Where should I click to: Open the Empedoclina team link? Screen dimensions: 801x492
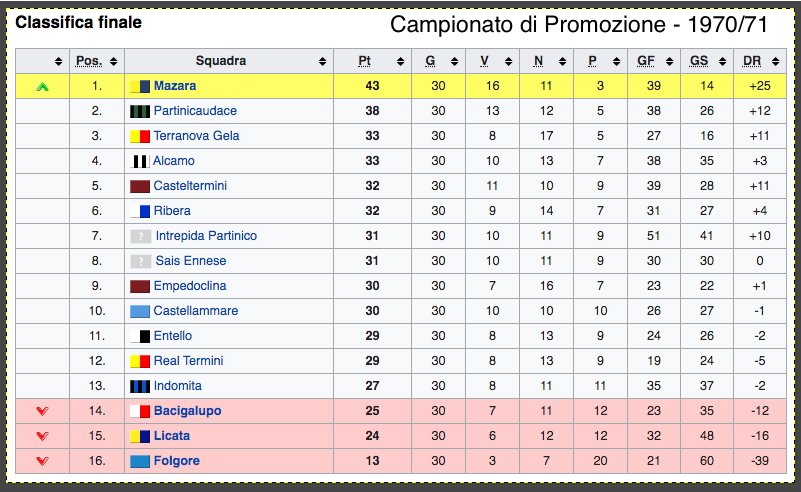[x=190, y=286]
